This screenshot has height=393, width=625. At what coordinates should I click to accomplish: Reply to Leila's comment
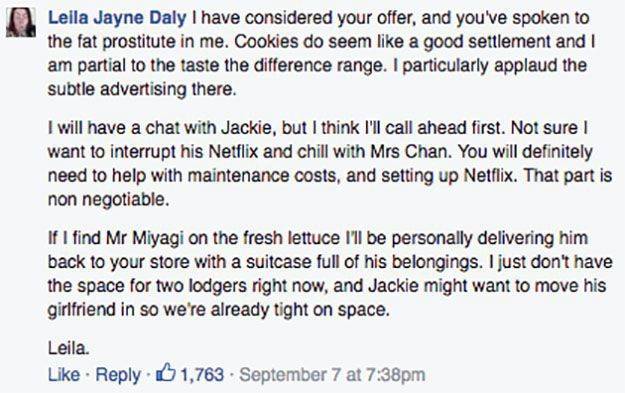118,375
